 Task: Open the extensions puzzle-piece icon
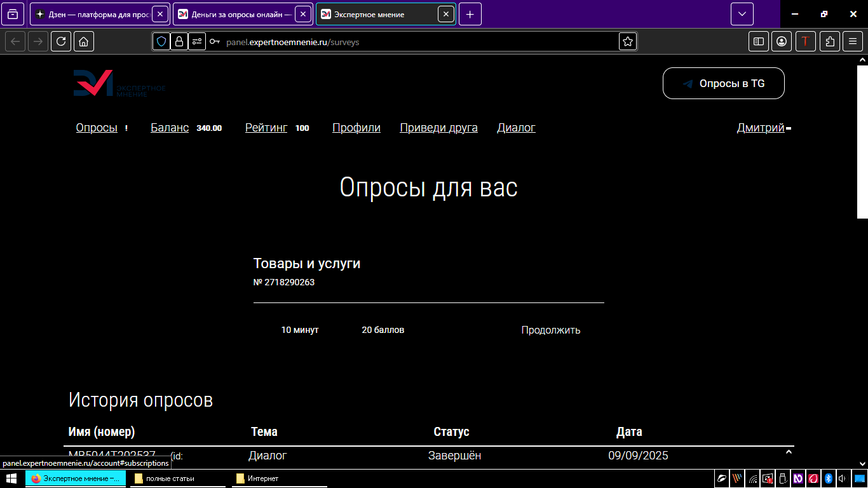tap(830, 41)
